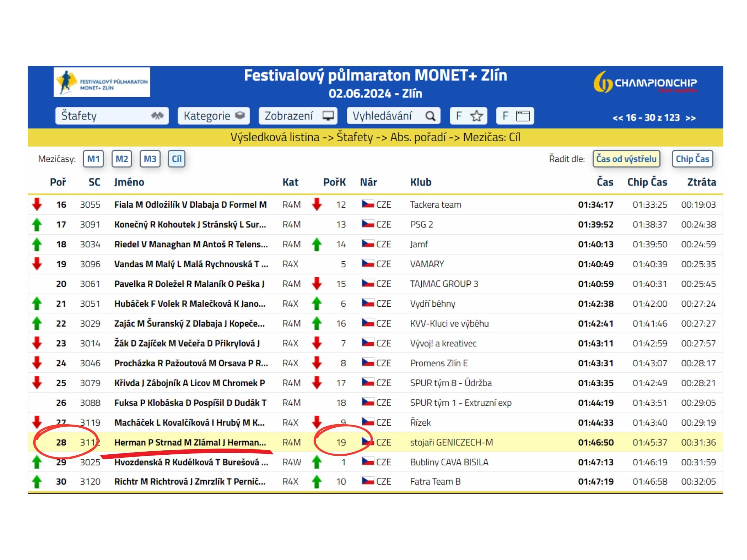This screenshot has height=560, width=747.
Task: Click the Festivalový půlmaraton logo image
Action: (x=102, y=82)
